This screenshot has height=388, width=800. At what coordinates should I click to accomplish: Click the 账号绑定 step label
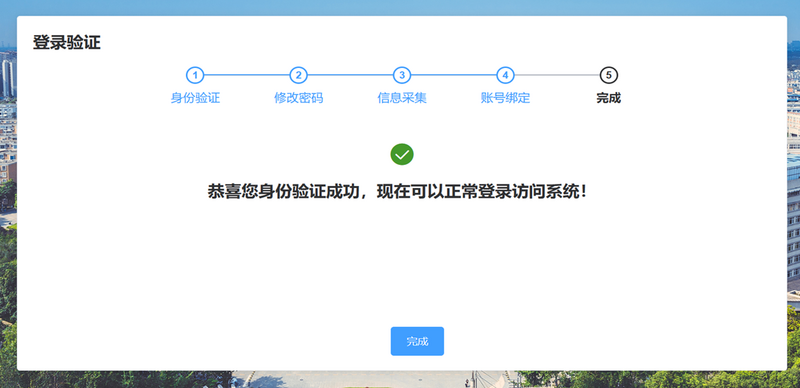[x=505, y=98]
